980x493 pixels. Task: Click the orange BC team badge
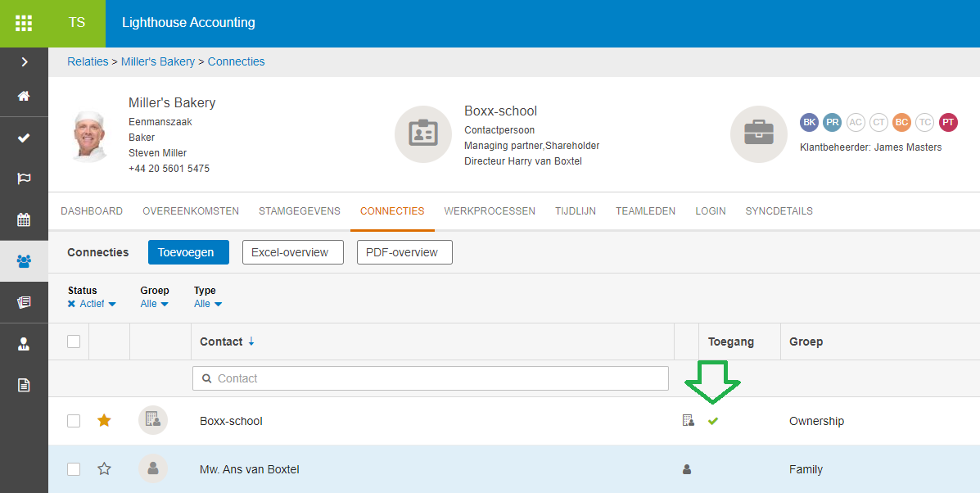coord(901,122)
